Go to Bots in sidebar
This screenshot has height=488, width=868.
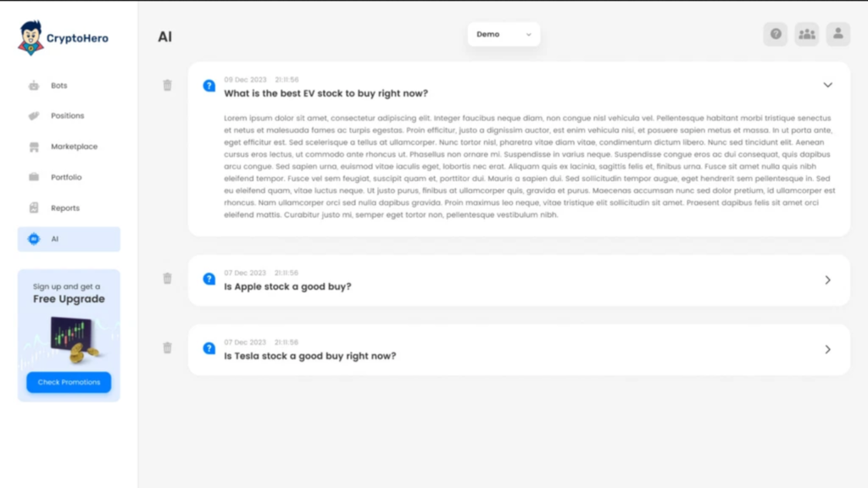coord(69,86)
